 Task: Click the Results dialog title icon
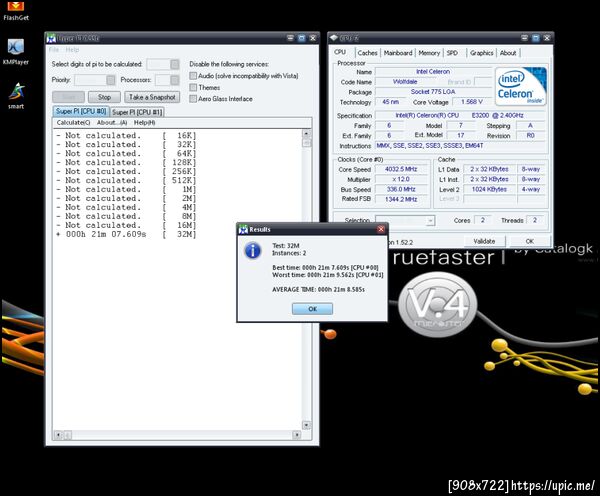click(243, 229)
